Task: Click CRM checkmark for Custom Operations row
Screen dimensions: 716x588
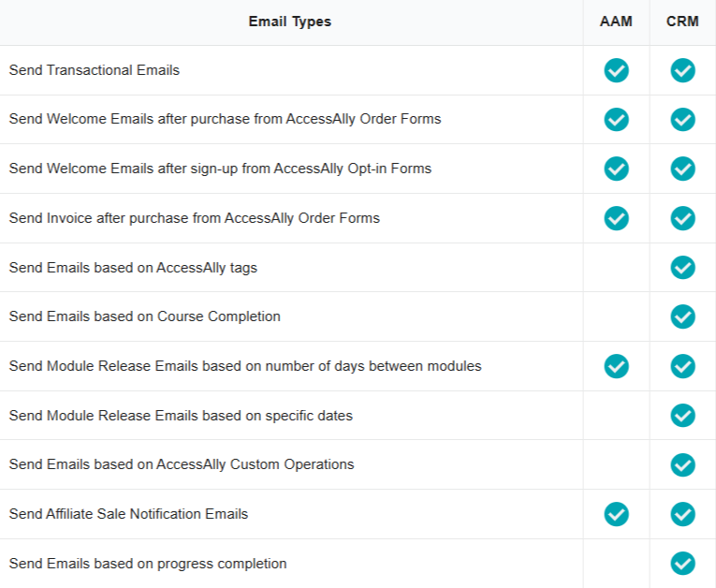Action: point(682,464)
